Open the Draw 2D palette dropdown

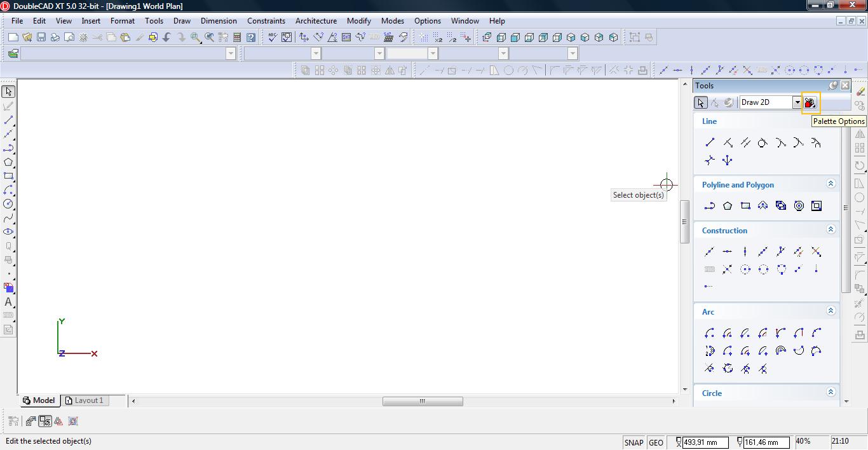click(797, 102)
